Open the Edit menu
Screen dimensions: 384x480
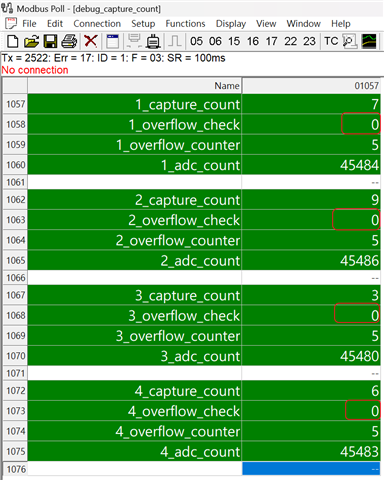click(x=55, y=24)
